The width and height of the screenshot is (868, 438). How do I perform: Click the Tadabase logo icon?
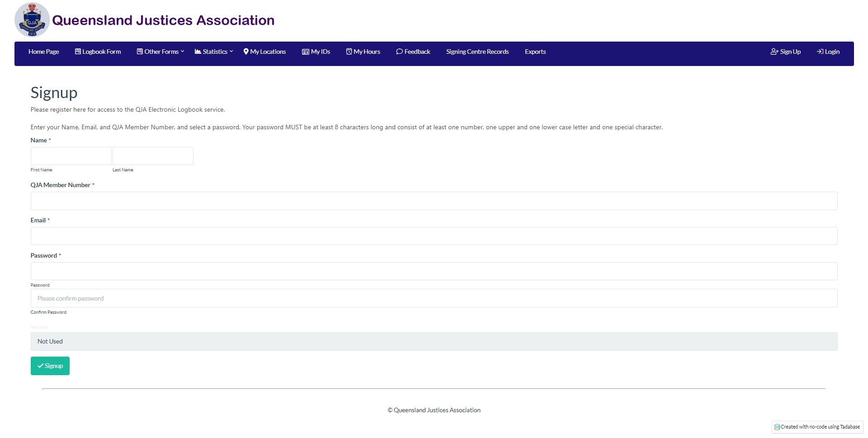point(777,427)
